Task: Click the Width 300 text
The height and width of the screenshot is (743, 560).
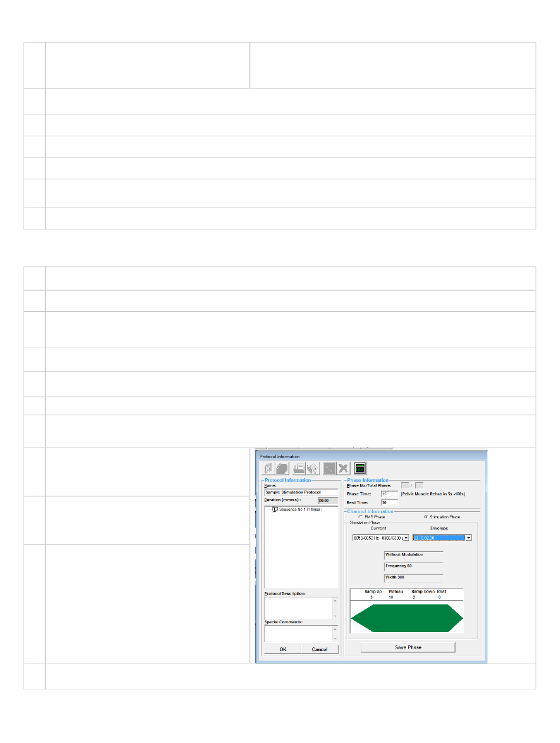Action: click(x=395, y=577)
